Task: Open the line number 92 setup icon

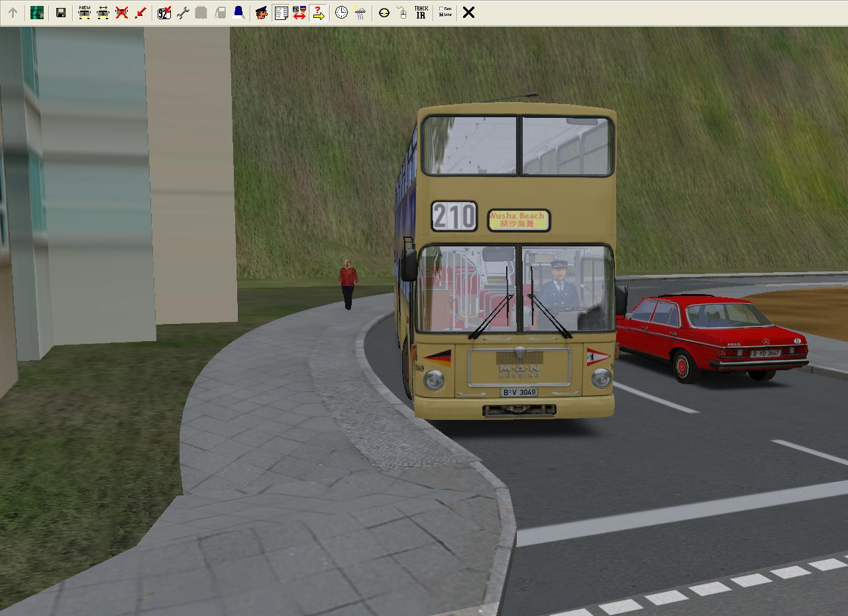Action: point(164,13)
